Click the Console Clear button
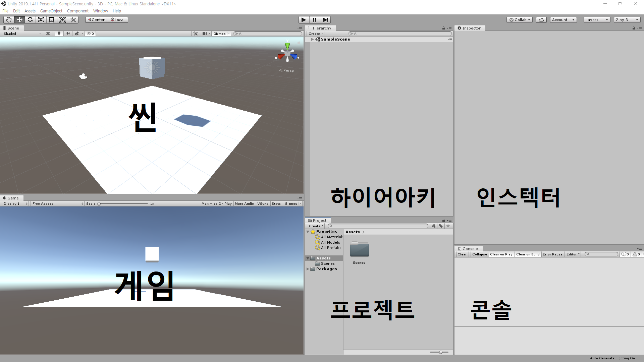The height and width of the screenshot is (362, 644). tap(462, 254)
